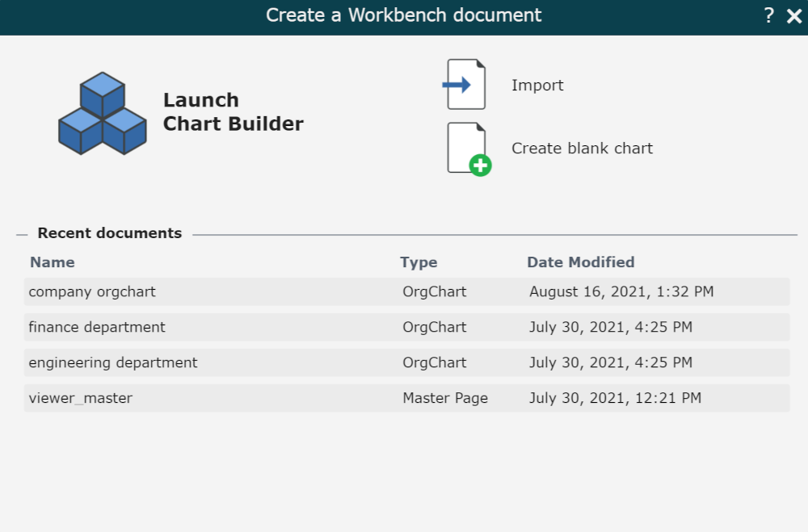
Task: Click the July 30, 2021, 12:21 PM date
Action: [x=614, y=399]
